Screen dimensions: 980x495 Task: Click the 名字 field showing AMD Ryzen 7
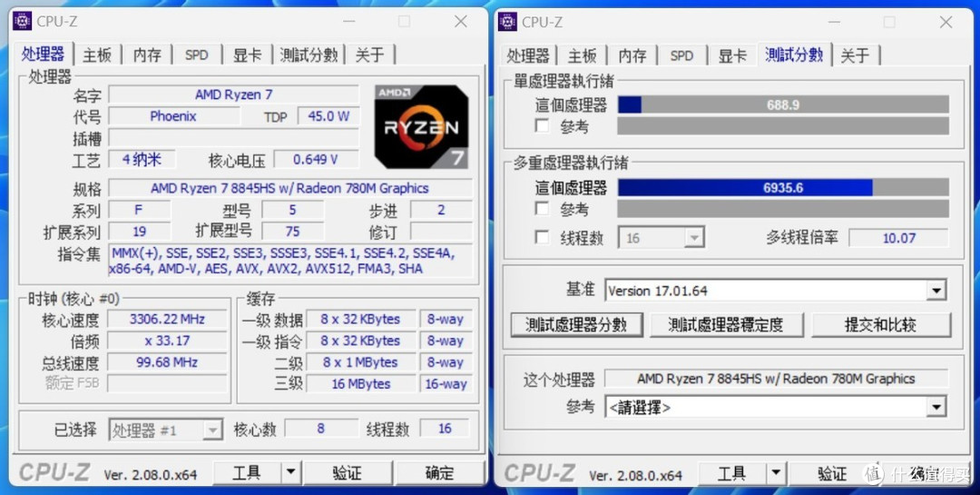[x=234, y=94]
